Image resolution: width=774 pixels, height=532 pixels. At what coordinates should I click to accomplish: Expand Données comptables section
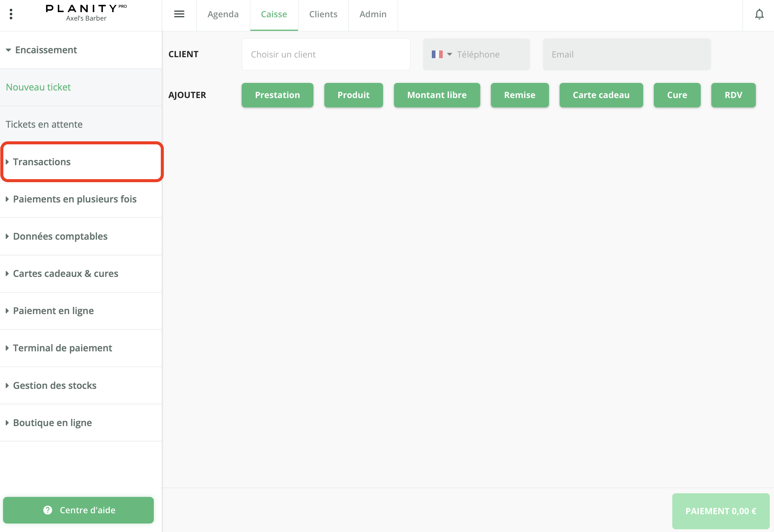(x=60, y=236)
